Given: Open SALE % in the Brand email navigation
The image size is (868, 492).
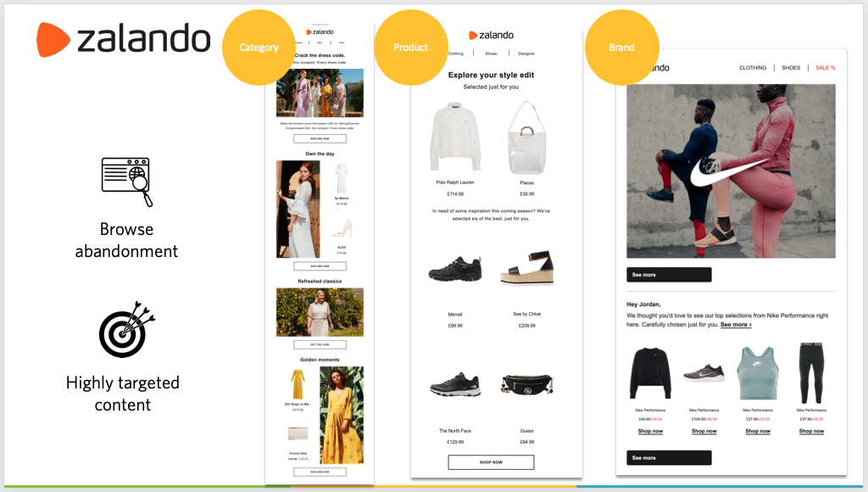Looking at the screenshot, I should click(x=826, y=68).
